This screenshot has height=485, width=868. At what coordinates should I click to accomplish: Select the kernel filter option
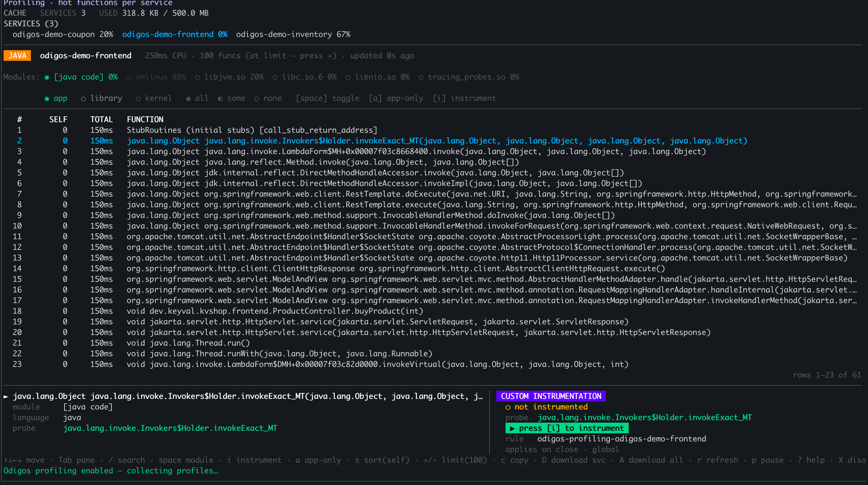pos(154,98)
